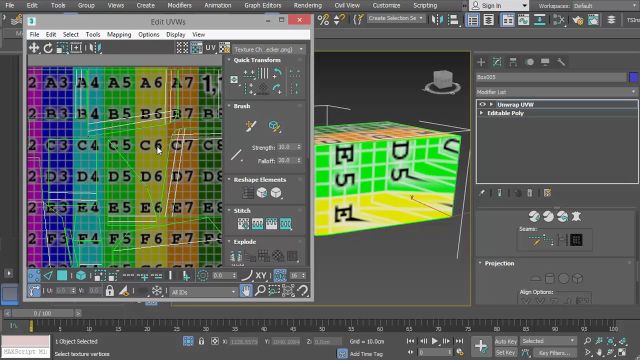The image size is (640, 360).
Task: Select the Freeform mode tool in Edit UVWs
Action: click(x=76, y=48)
